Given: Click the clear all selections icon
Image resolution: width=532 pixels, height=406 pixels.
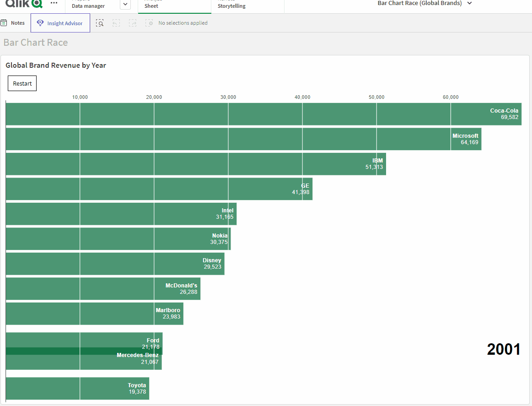Looking at the screenshot, I should click(149, 22).
